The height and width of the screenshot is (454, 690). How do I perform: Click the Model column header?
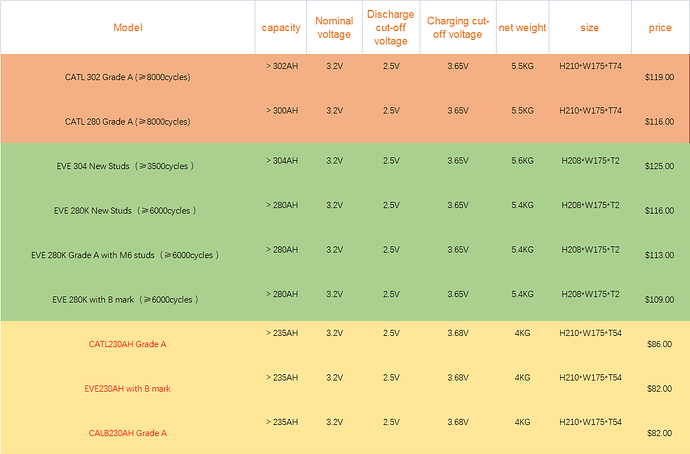pos(128,27)
